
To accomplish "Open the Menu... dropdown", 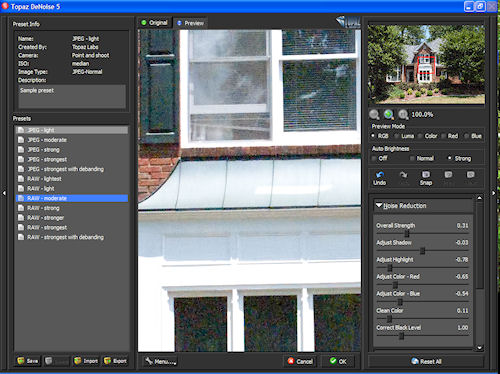I will pyautogui.click(x=160, y=361).
